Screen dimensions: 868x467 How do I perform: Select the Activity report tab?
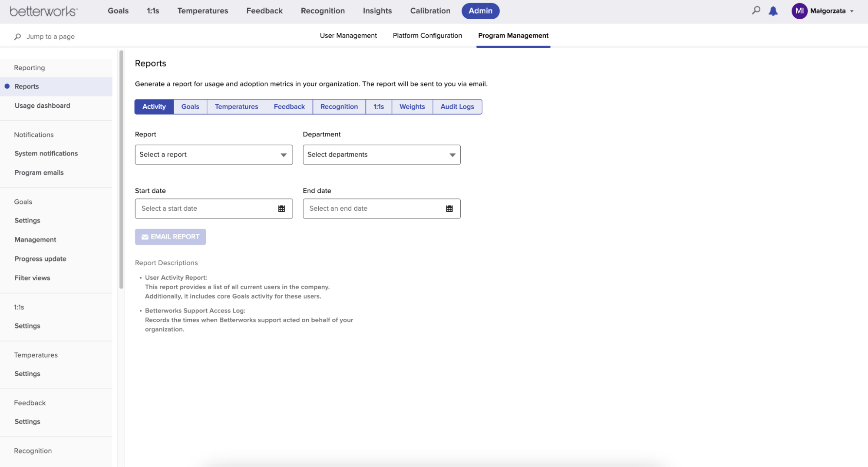pyautogui.click(x=154, y=107)
